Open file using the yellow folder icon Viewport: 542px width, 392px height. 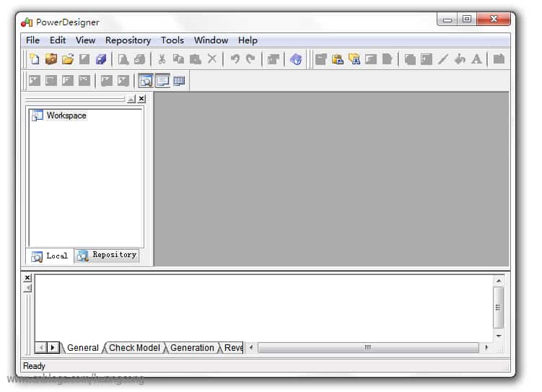pos(68,59)
